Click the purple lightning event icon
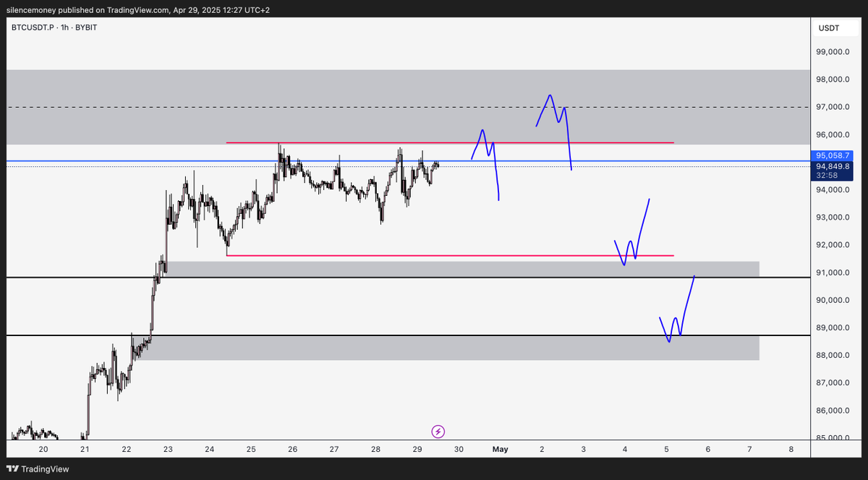This screenshot has height=480, width=868. pyautogui.click(x=438, y=432)
